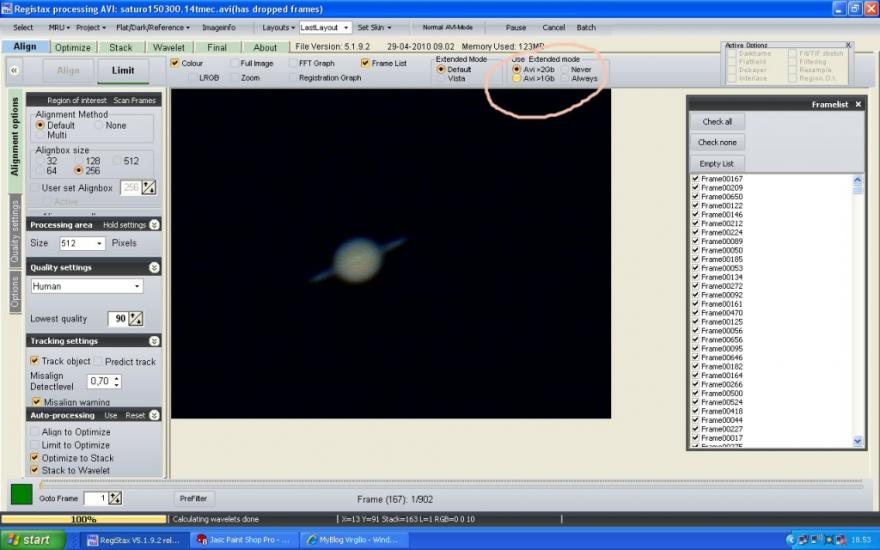Open the RegiStax taskbar button
This screenshot has width=880, height=550.
pyautogui.click(x=135, y=540)
